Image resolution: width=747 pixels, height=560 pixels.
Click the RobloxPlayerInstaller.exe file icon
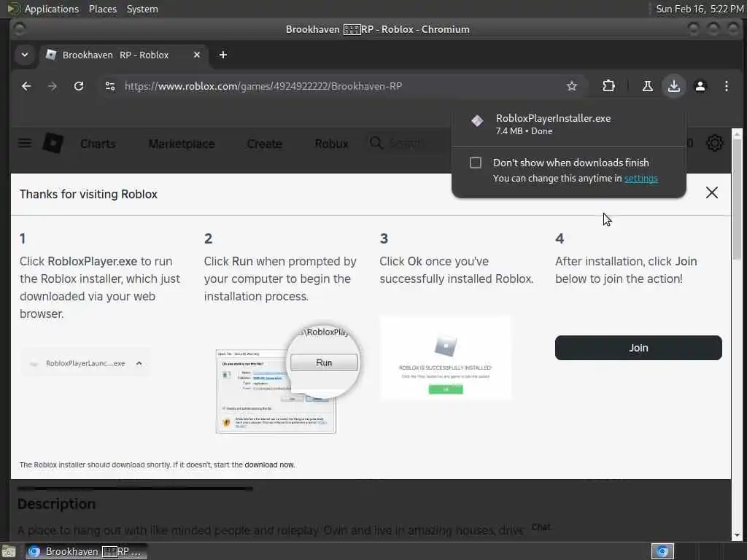click(x=477, y=121)
